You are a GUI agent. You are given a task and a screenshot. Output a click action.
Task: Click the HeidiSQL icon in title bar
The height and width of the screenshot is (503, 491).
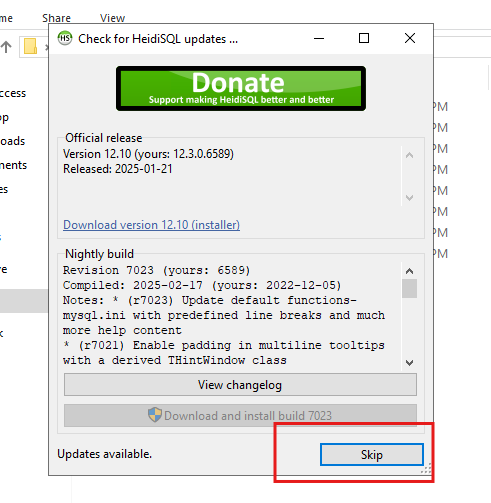(x=65, y=38)
